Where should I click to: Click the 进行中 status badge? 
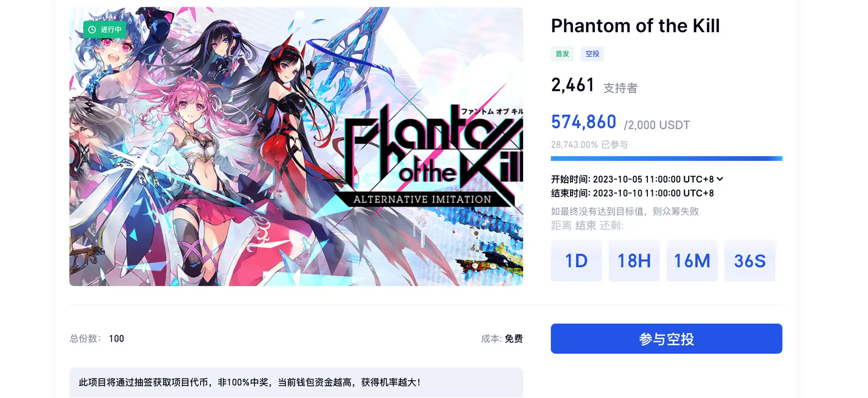pyautogui.click(x=104, y=29)
